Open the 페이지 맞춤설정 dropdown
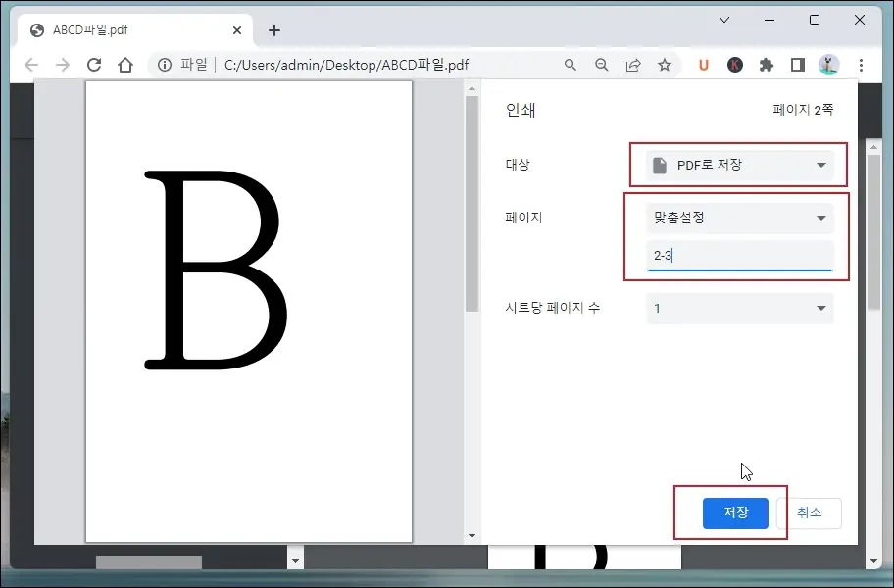 [740, 217]
